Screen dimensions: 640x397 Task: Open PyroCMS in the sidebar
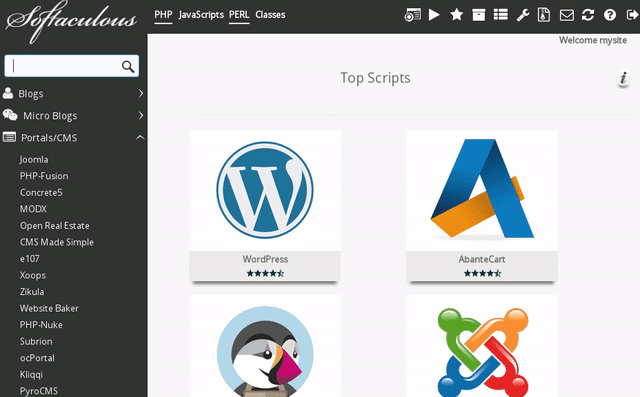pyautogui.click(x=38, y=391)
